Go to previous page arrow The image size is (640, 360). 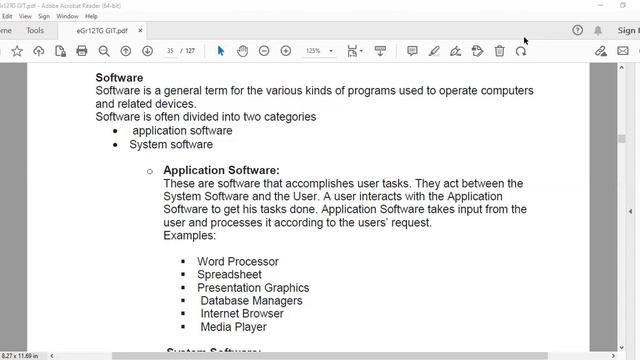(x=126, y=51)
